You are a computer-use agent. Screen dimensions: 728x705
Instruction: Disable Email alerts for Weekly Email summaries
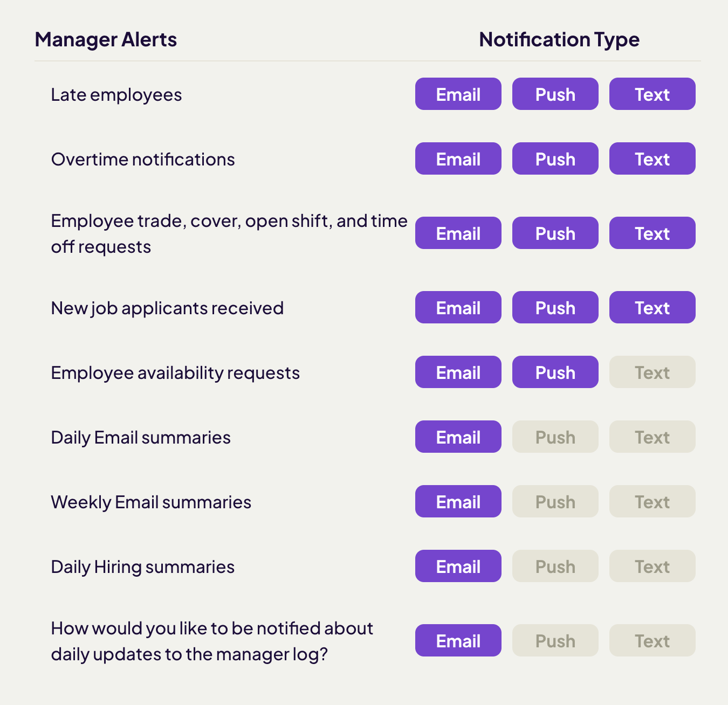point(458,501)
